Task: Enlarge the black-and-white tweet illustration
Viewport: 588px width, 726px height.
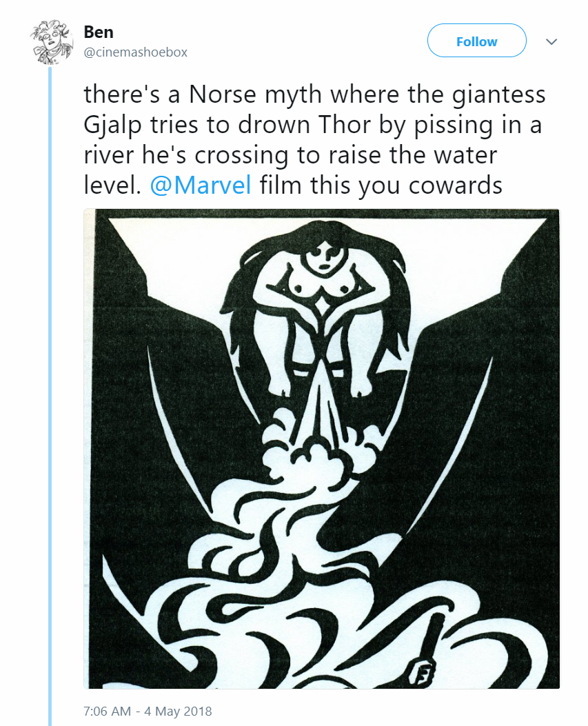Action: [322, 448]
